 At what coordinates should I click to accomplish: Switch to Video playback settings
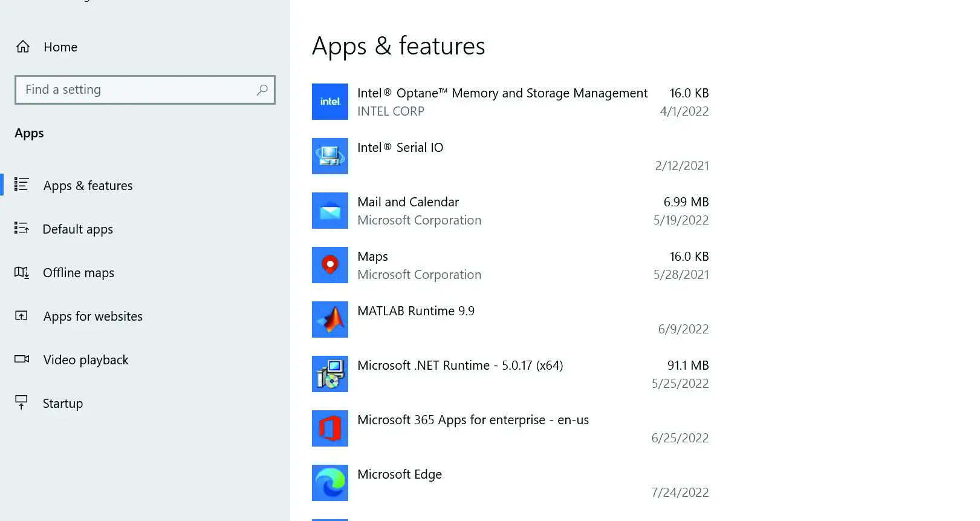85,360
